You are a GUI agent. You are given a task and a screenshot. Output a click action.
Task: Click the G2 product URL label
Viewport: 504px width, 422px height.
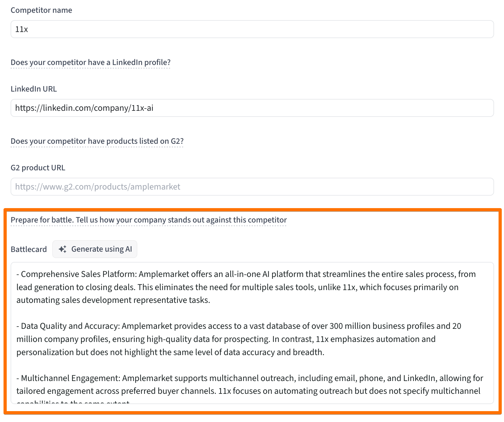pyautogui.click(x=38, y=168)
